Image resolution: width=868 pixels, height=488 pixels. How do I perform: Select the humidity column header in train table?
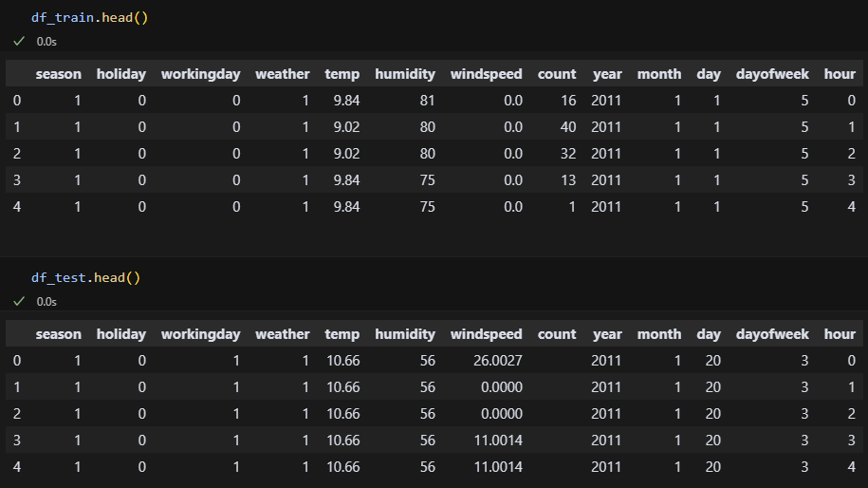(x=405, y=74)
